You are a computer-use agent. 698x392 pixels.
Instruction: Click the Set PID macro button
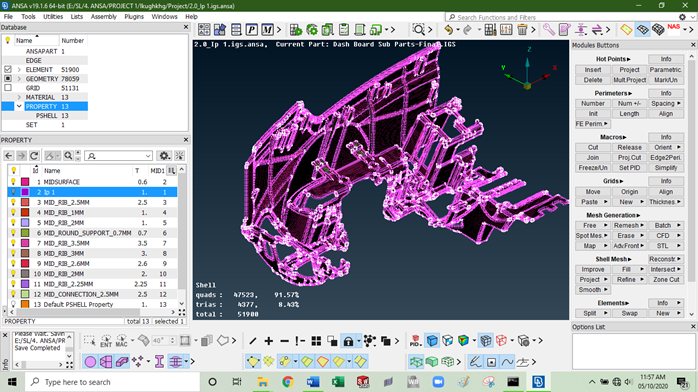click(629, 168)
